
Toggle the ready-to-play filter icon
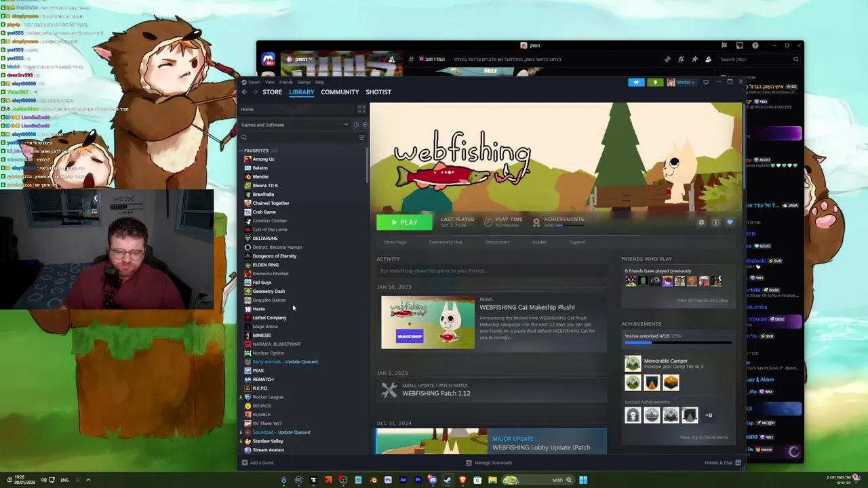(365, 125)
